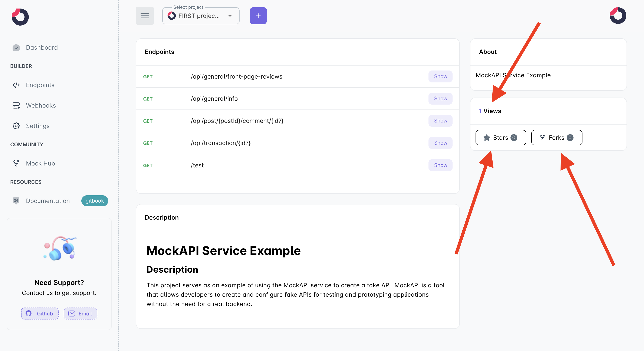Open the user profile avatar menu

618,16
